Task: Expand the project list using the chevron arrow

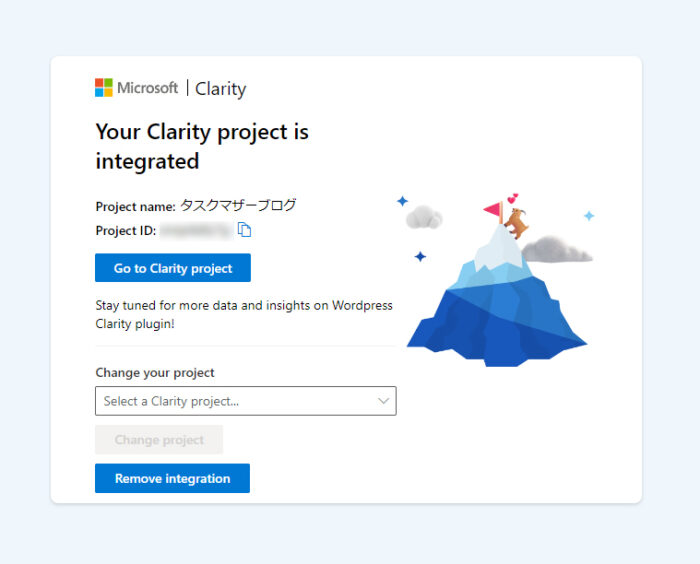Action: [383, 401]
